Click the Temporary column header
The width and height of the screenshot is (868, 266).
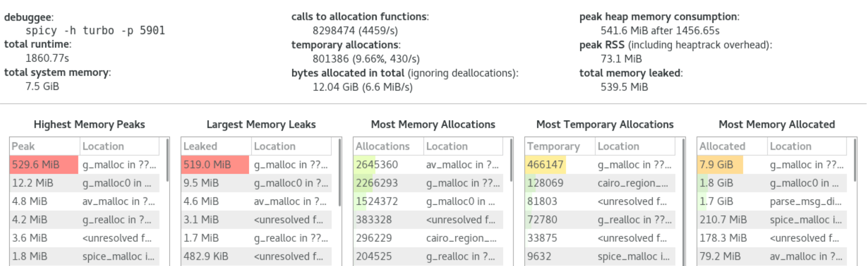pos(560,146)
